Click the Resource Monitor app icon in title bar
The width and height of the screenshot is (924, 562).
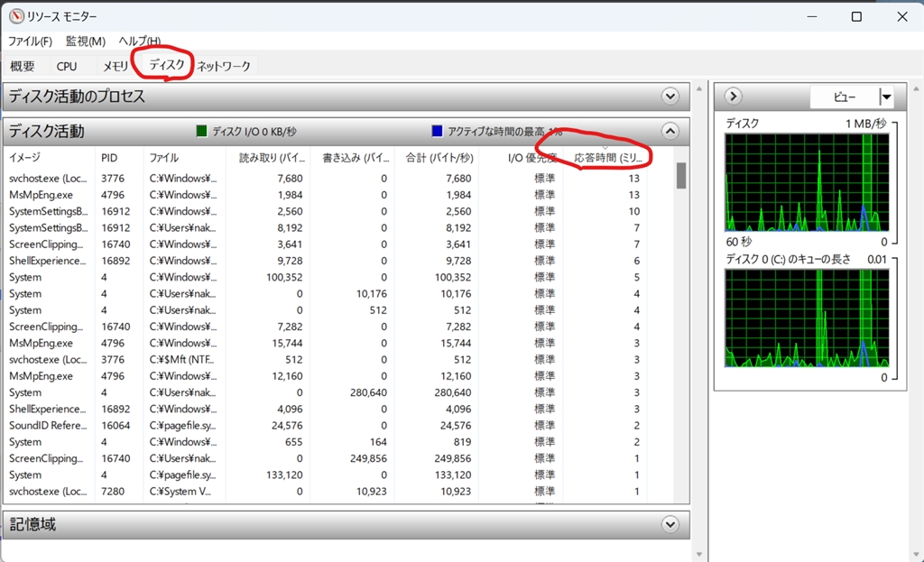click(x=16, y=16)
